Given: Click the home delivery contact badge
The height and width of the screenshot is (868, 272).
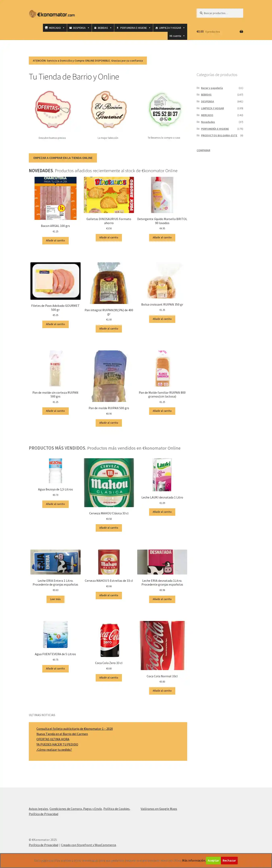Looking at the screenshot, I should [x=165, y=110].
